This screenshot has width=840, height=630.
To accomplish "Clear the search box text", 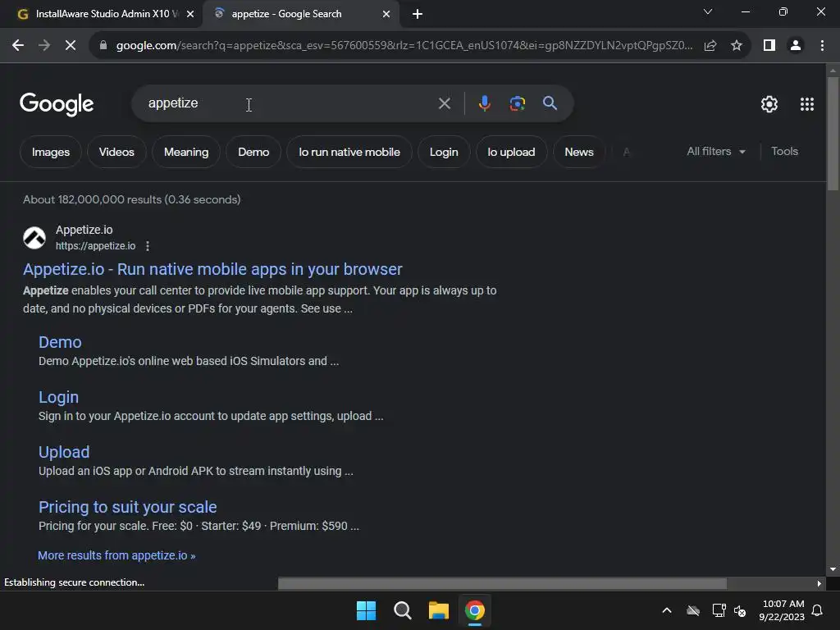I will [444, 103].
